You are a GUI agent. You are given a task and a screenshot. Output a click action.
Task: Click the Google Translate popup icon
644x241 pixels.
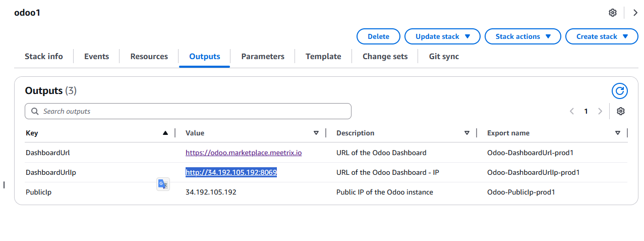pyautogui.click(x=162, y=184)
